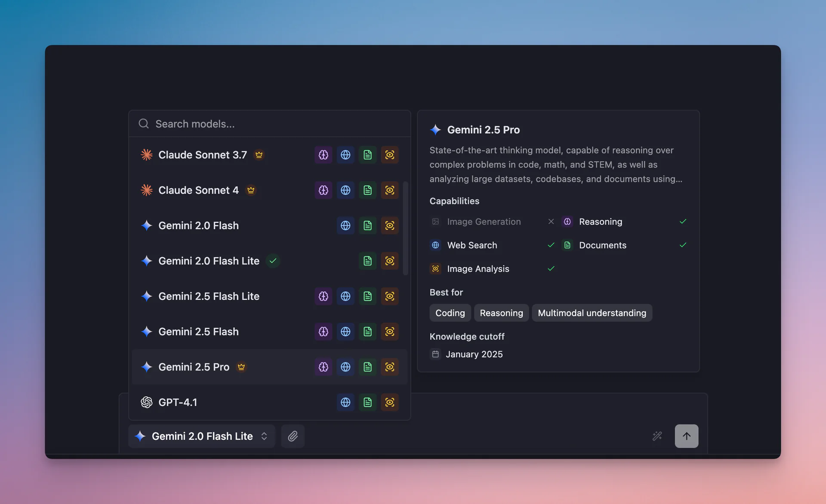Click the Coding tag

450,313
